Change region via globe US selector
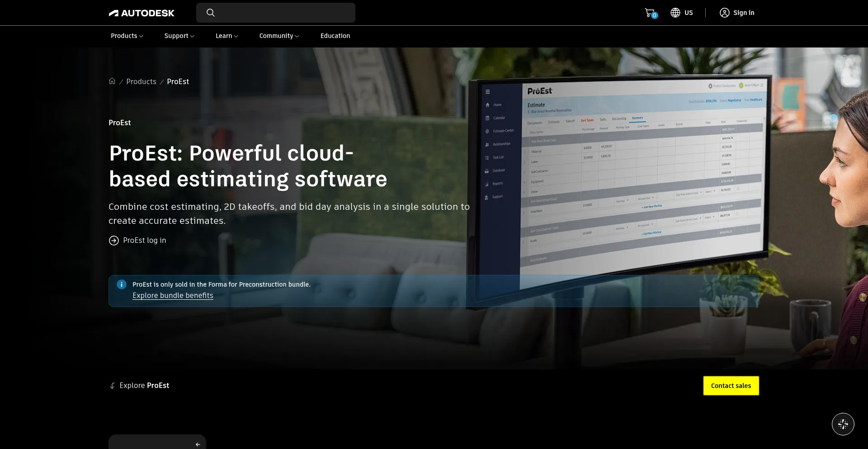Viewport: 868px width, 449px height. tap(681, 13)
